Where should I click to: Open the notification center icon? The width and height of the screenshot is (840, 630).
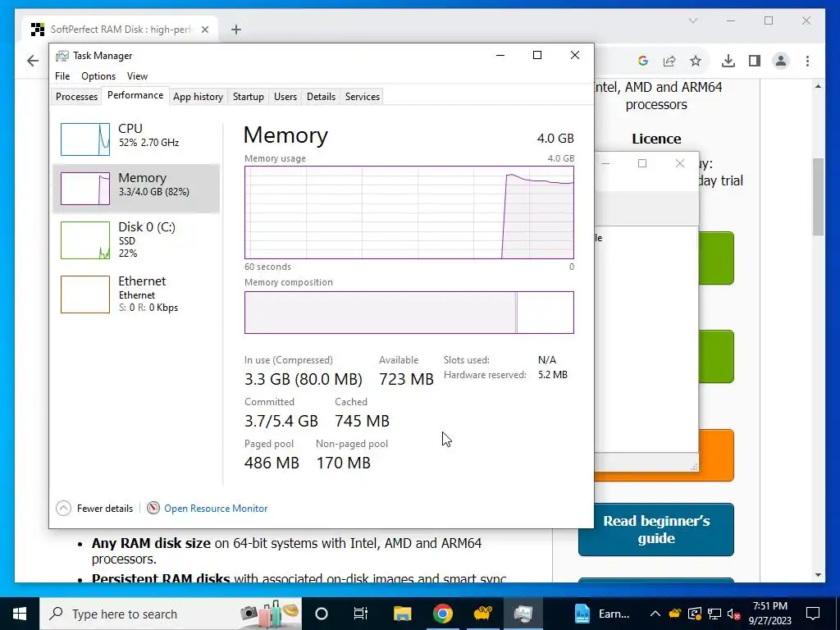tap(813, 614)
